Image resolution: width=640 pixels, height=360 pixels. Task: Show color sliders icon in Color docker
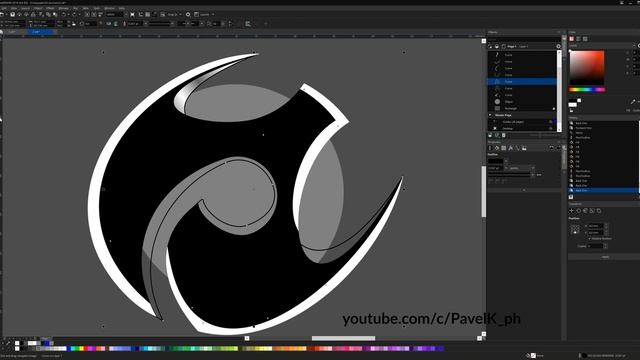(578, 39)
